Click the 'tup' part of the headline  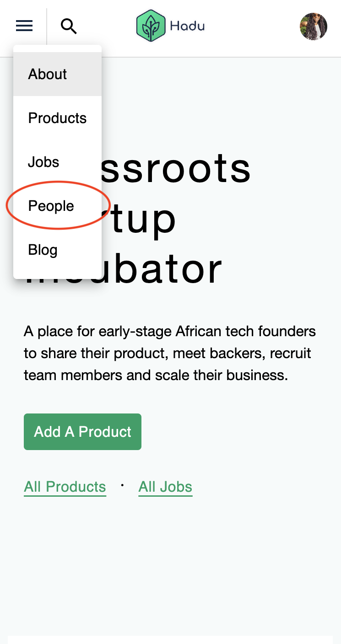tap(143, 219)
